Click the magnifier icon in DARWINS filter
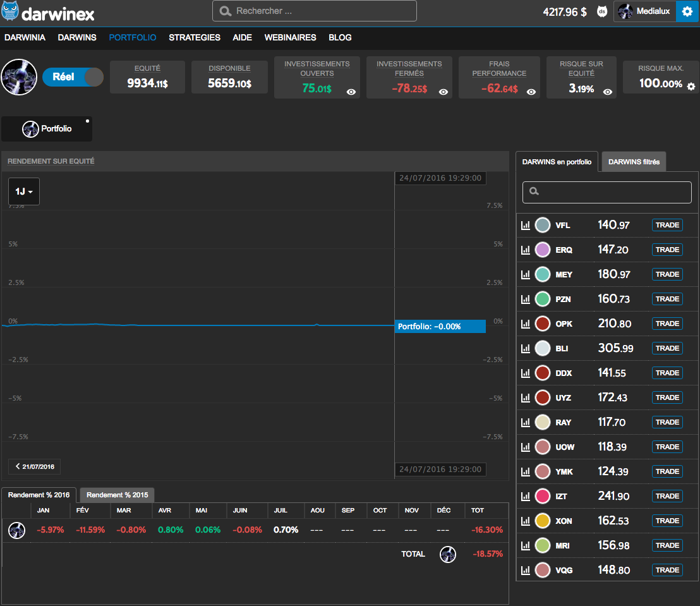Image resolution: width=700 pixels, height=606 pixels. [534, 191]
